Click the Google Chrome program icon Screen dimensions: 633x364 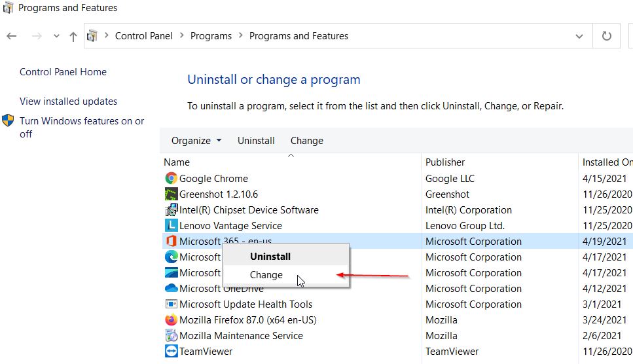171,178
